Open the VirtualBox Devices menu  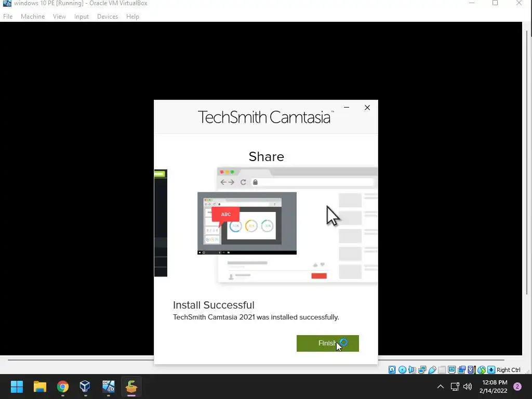coord(108,16)
